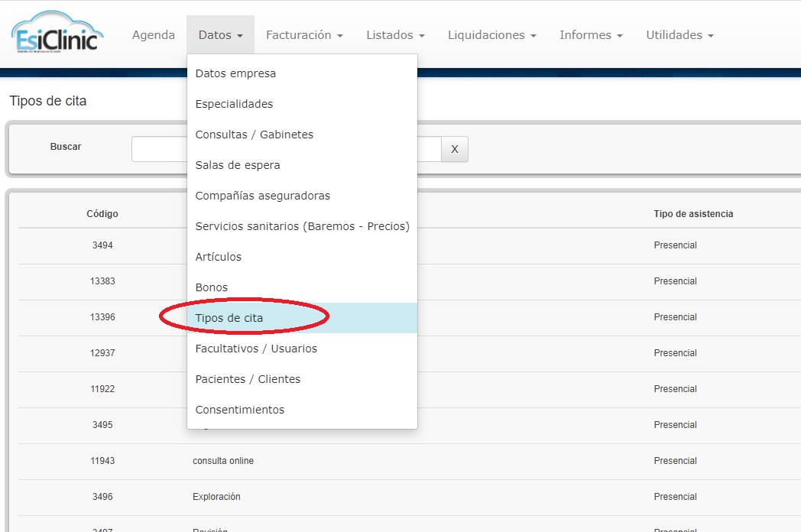The width and height of the screenshot is (801, 532).
Task: Click the EsiClinic logo
Action: [57, 32]
